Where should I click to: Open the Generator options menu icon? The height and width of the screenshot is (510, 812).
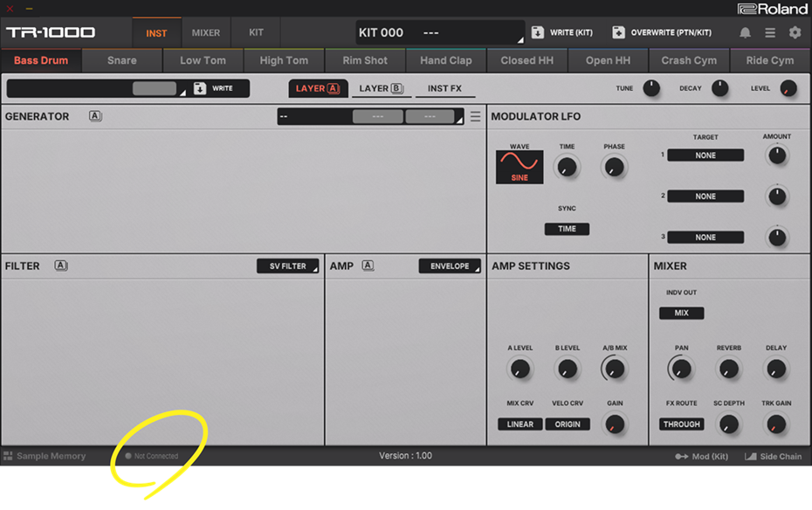pyautogui.click(x=475, y=116)
